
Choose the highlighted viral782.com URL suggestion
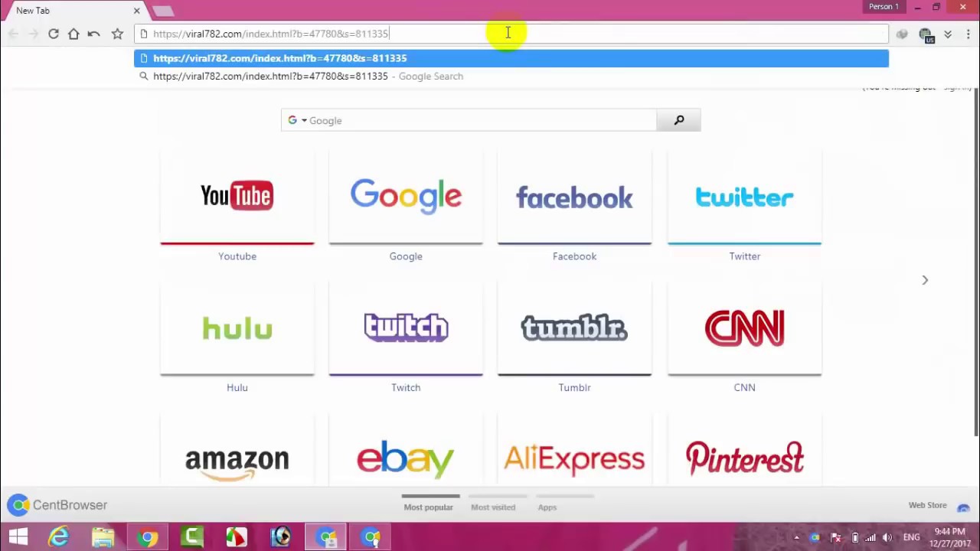(x=511, y=58)
